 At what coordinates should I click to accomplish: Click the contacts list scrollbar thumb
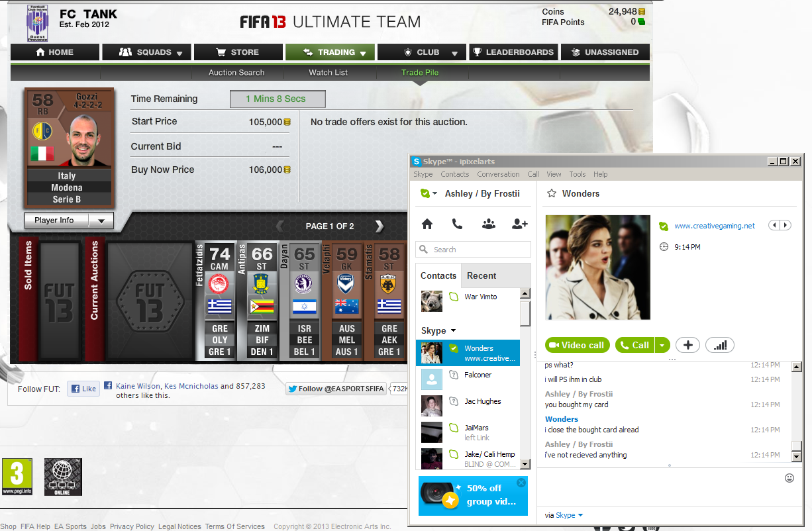click(525, 313)
